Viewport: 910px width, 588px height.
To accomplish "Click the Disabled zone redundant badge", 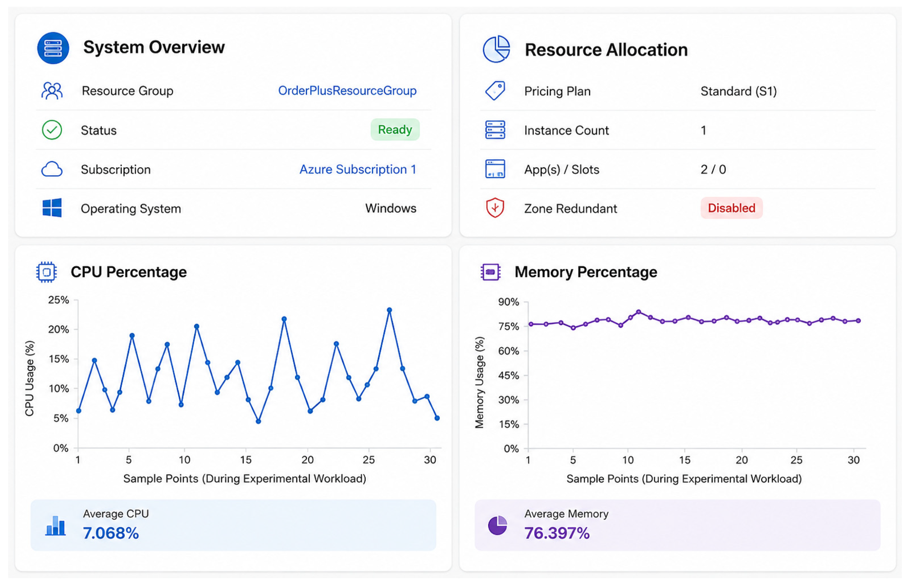I will point(732,208).
